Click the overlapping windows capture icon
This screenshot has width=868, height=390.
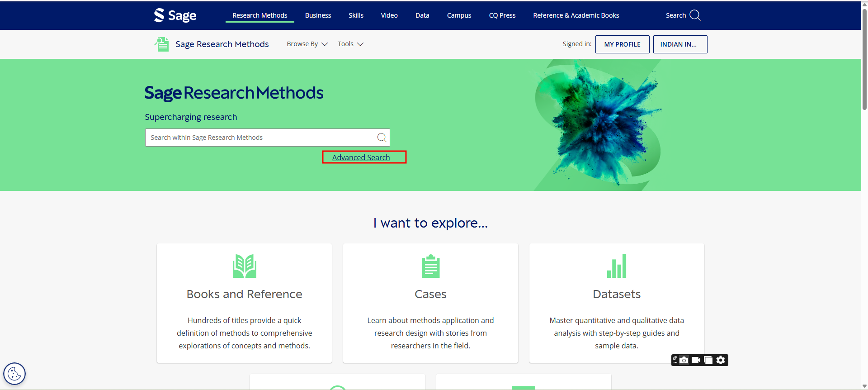708,360
